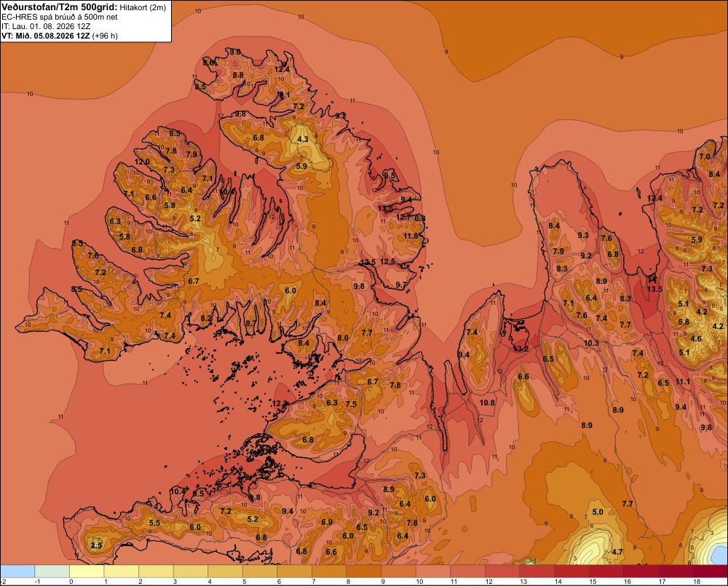This screenshot has width=728, height=586.
Task: Click the 8.7 temperature value
Action: click(250, 323)
